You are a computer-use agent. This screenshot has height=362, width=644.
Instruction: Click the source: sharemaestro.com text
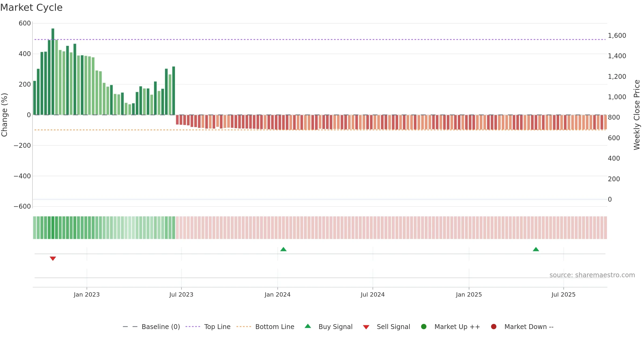pos(592,275)
